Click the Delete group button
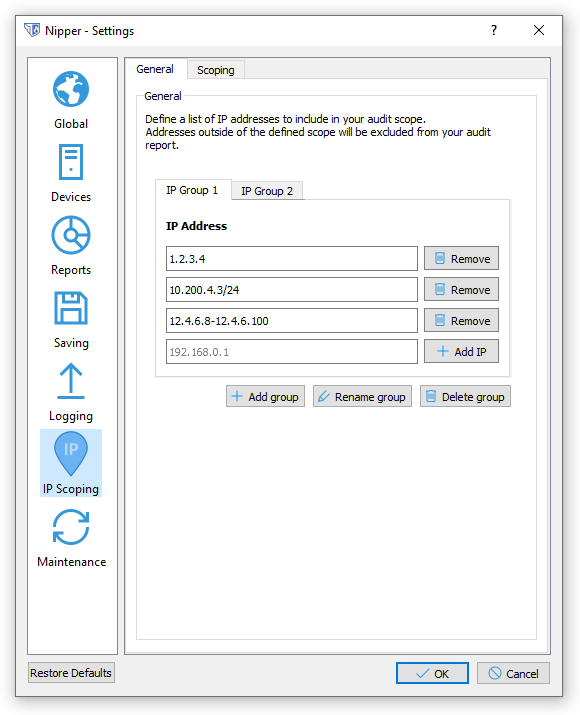Viewport: 580px width, 715px height. point(465,397)
